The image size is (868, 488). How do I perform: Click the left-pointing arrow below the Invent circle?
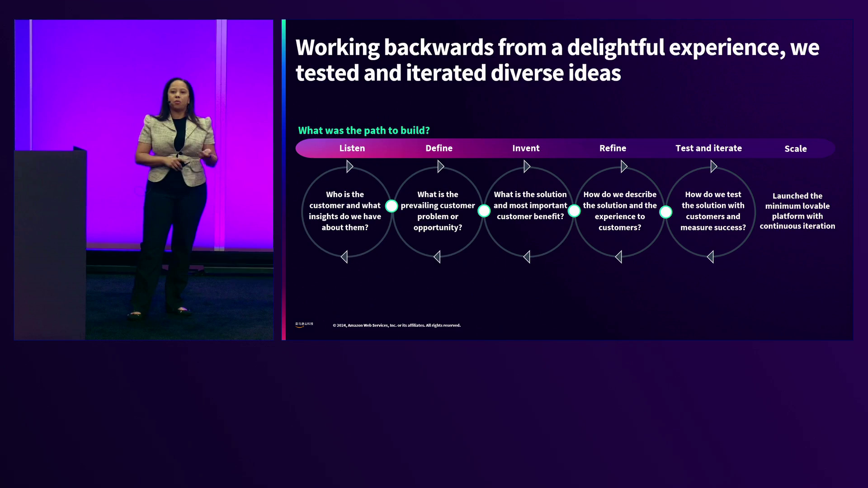tap(527, 257)
